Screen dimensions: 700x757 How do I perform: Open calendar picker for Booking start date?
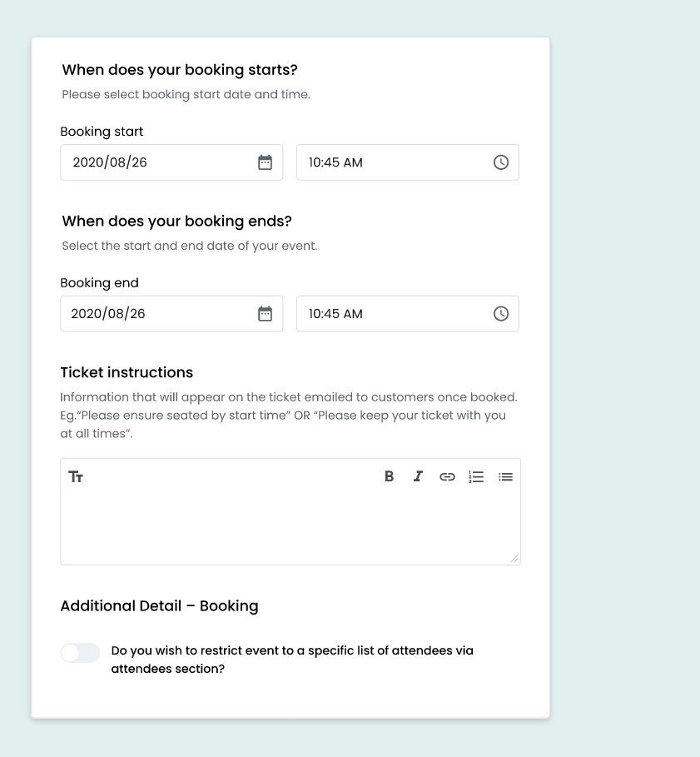(x=265, y=162)
